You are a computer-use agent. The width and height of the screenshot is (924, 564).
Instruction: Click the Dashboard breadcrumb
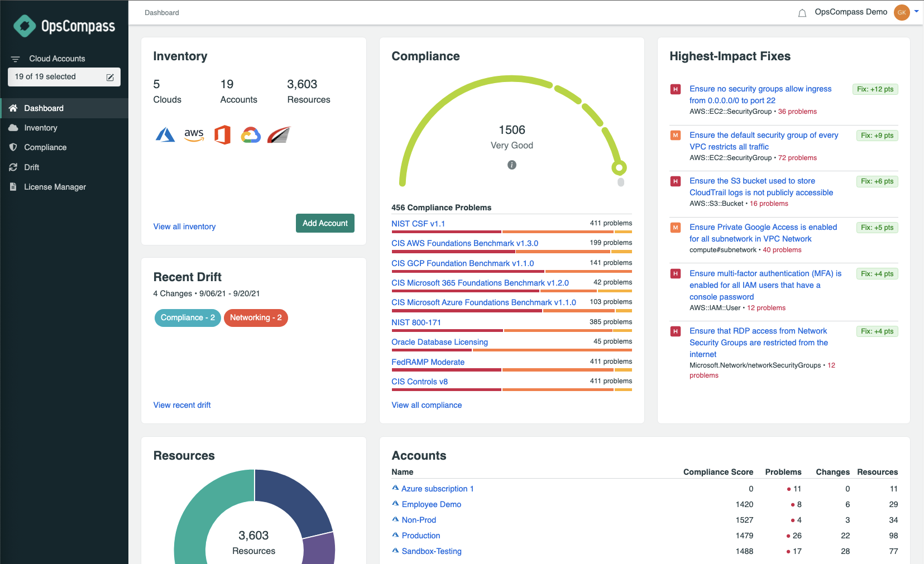pos(162,13)
